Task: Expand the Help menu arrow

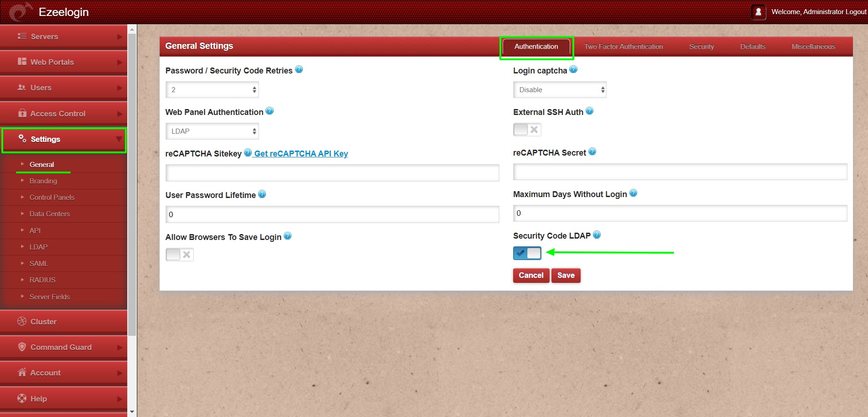Action: [120, 399]
